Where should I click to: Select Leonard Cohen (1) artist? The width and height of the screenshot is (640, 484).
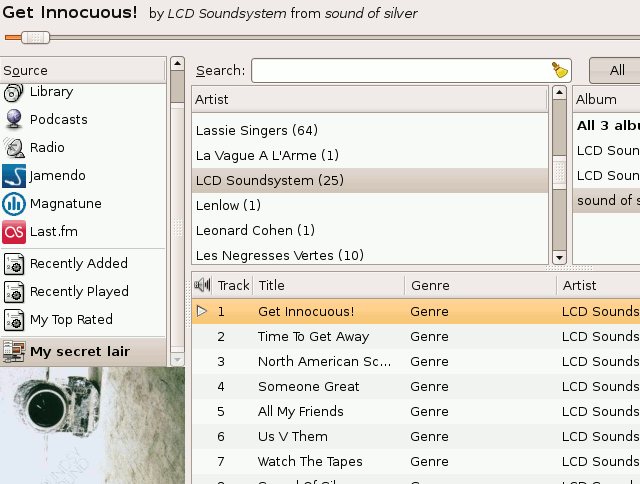point(370,230)
